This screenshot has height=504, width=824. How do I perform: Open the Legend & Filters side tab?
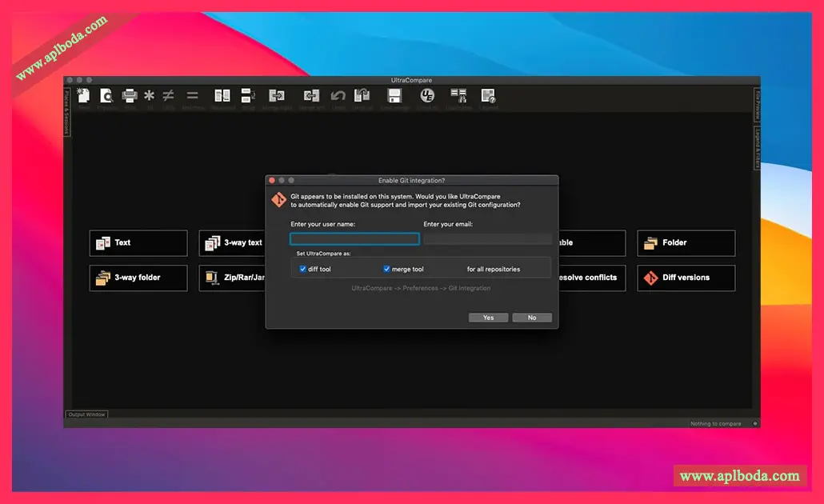click(758, 148)
